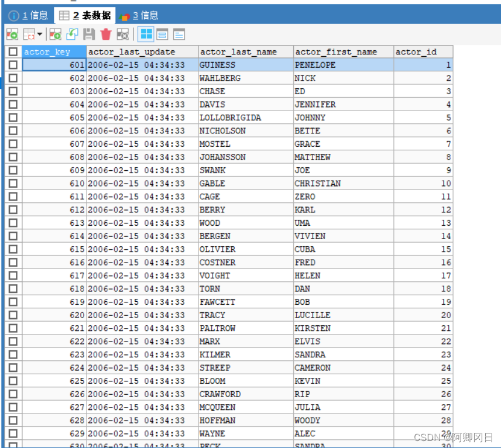The height and width of the screenshot is (448, 501).
Task: Switch to grid view mode icon
Action: click(x=146, y=35)
